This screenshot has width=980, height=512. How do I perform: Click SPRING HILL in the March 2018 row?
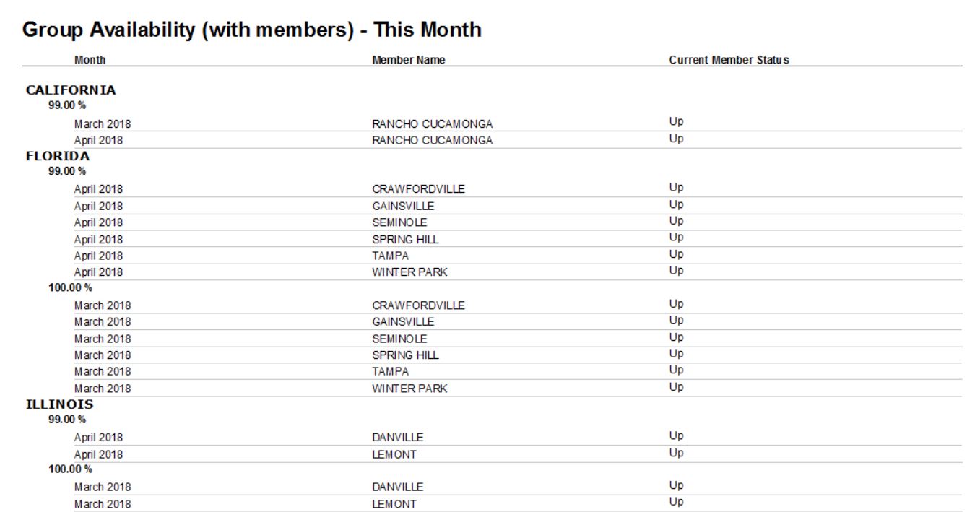click(405, 355)
